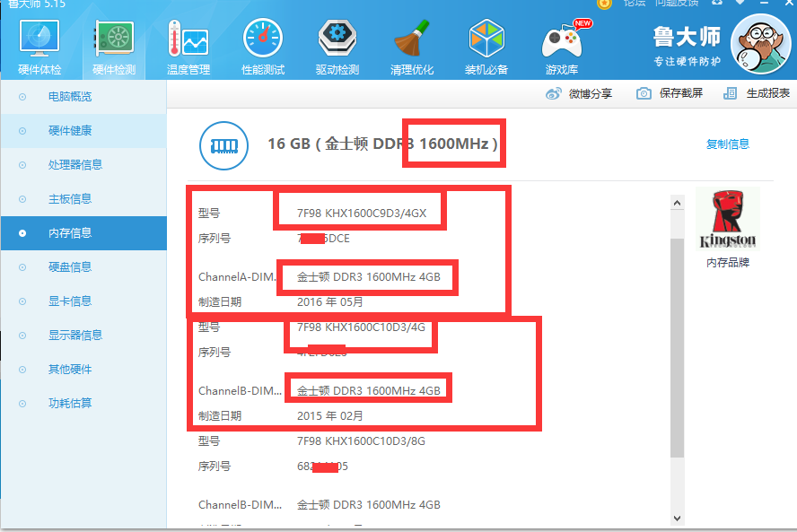The image size is (797, 532).
Task: Switch to the 硬件检测 hardware detection section
Action: point(114,48)
